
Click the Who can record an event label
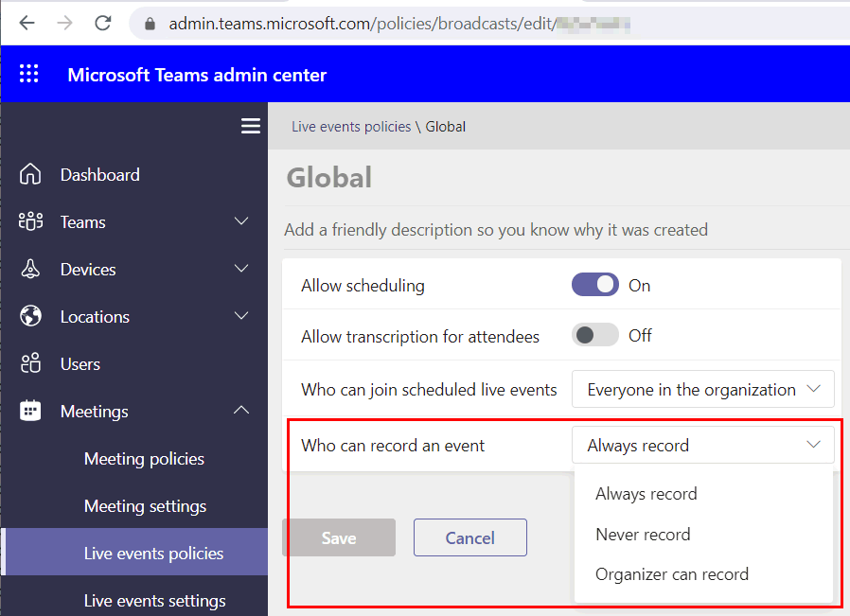(393, 446)
